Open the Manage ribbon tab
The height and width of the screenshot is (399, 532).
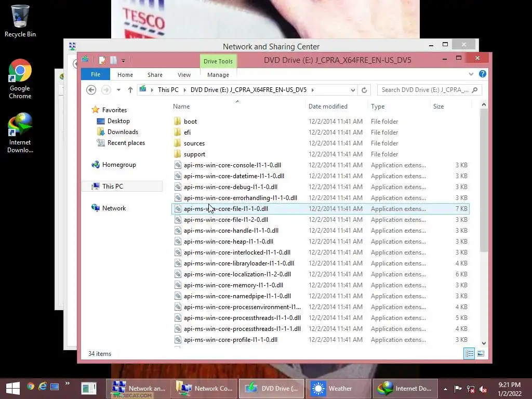[x=218, y=75]
